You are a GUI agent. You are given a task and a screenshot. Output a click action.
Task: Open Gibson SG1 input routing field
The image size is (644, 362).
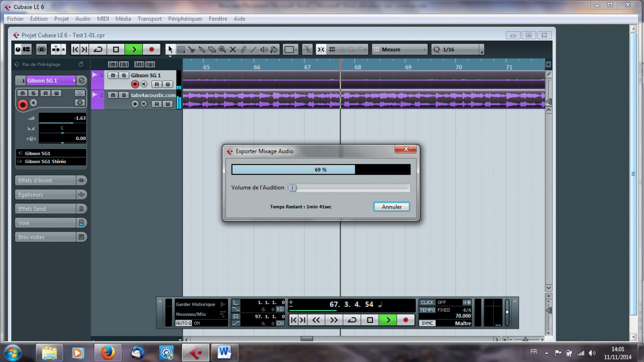click(52, 153)
